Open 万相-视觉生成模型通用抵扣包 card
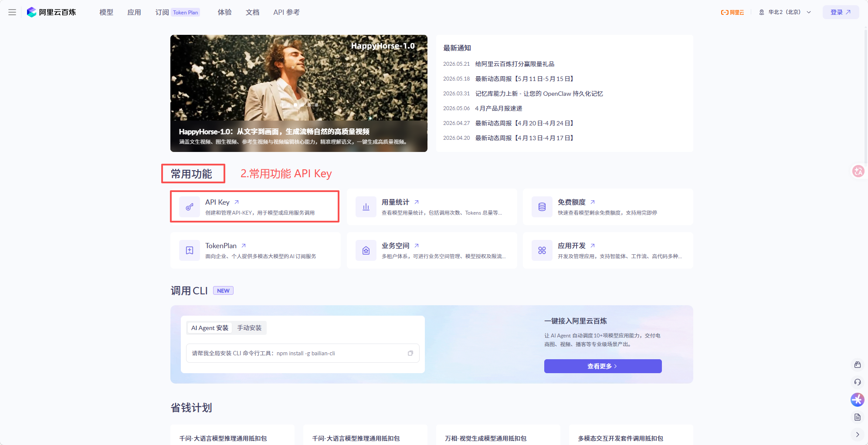 click(498, 435)
